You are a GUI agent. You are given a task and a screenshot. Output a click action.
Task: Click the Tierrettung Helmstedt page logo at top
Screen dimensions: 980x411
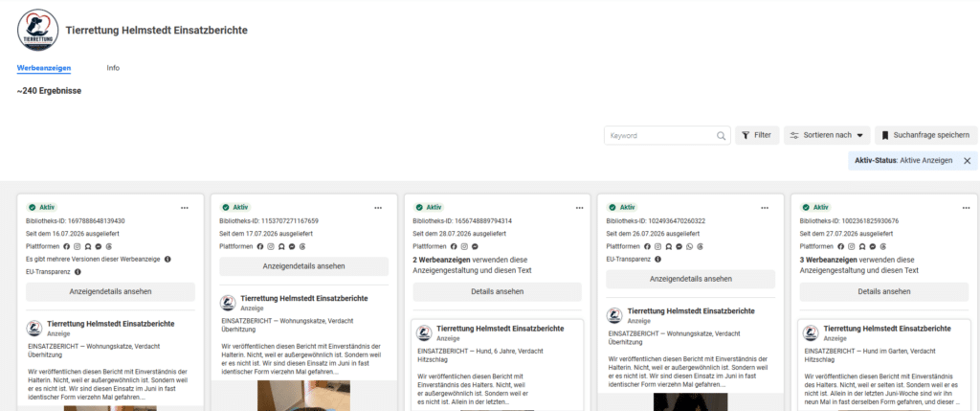(37, 30)
